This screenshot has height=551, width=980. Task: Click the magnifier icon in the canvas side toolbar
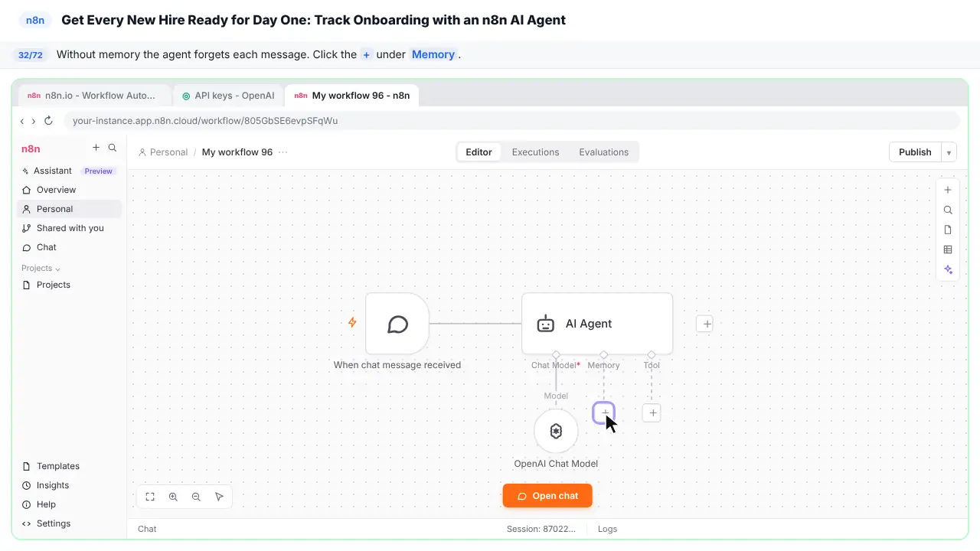tap(948, 210)
